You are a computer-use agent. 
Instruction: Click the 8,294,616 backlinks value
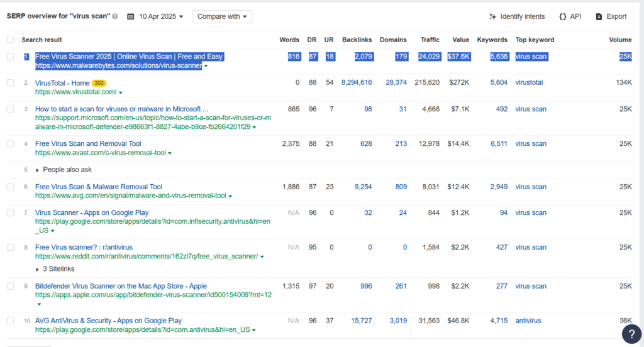pyautogui.click(x=357, y=82)
